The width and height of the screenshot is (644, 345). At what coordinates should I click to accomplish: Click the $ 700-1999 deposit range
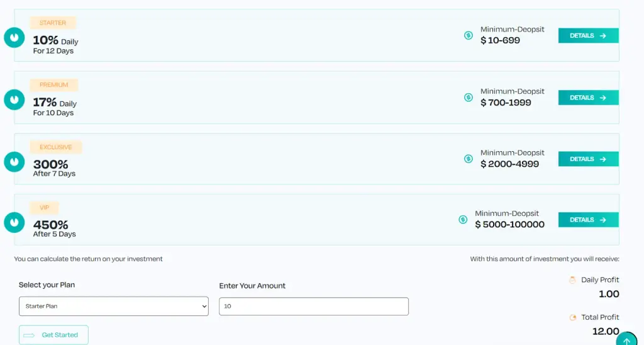[506, 103]
